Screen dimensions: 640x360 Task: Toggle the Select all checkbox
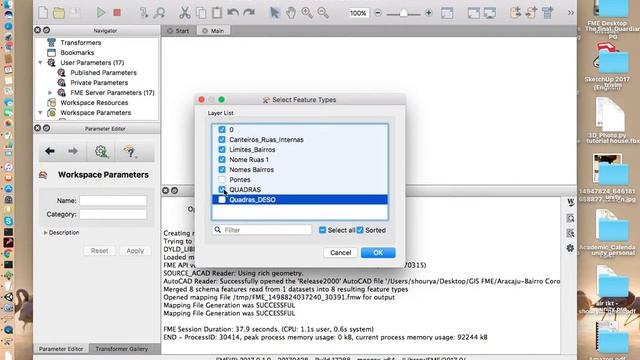point(322,230)
